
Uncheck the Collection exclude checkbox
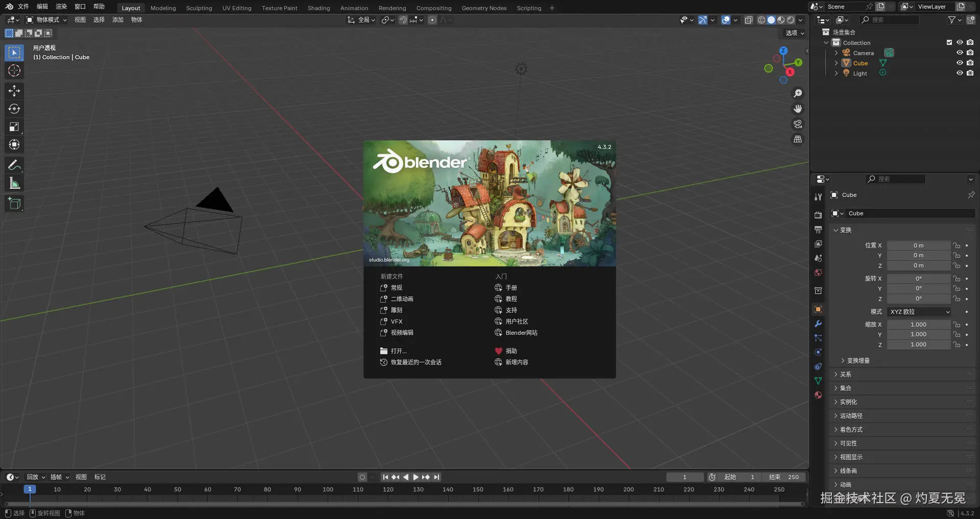point(949,42)
